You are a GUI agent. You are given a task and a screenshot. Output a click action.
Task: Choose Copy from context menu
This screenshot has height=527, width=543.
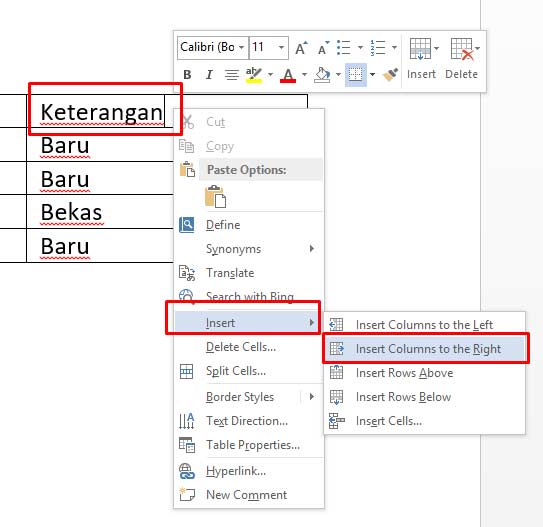pos(249,146)
